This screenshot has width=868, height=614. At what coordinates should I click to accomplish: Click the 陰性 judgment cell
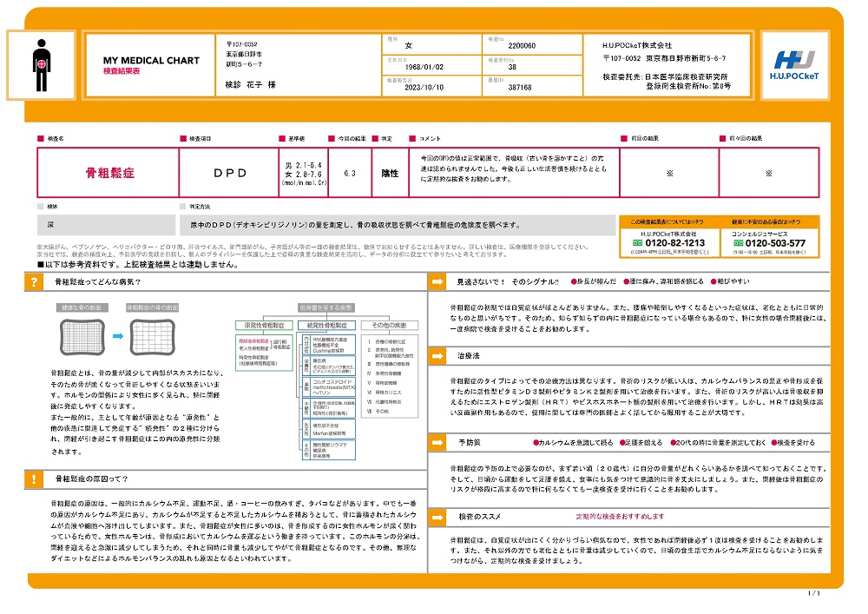(x=390, y=174)
